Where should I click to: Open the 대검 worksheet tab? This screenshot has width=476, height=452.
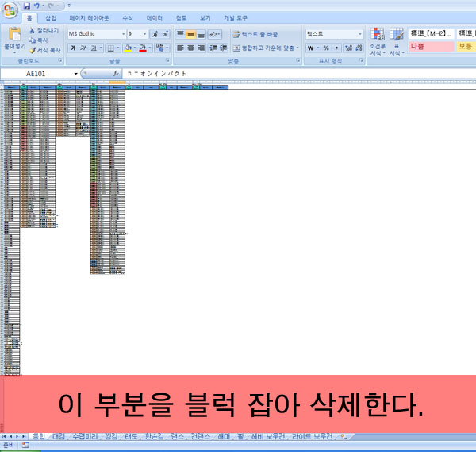pos(59,436)
